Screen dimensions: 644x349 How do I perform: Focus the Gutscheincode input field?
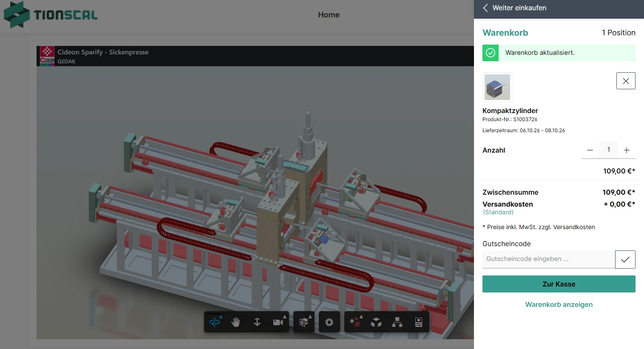[x=549, y=259]
